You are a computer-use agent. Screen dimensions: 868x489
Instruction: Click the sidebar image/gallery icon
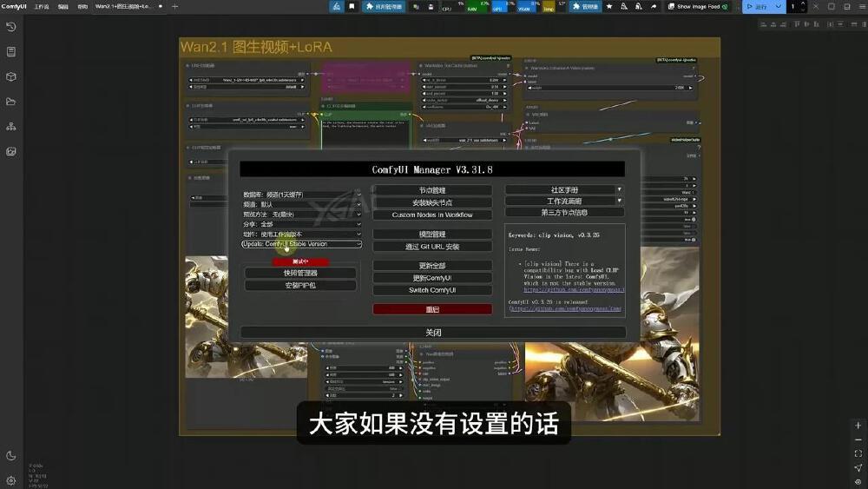pos(10,151)
